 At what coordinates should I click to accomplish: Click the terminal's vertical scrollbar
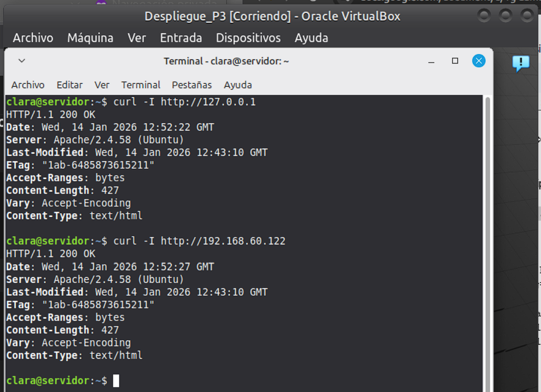coord(487,242)
